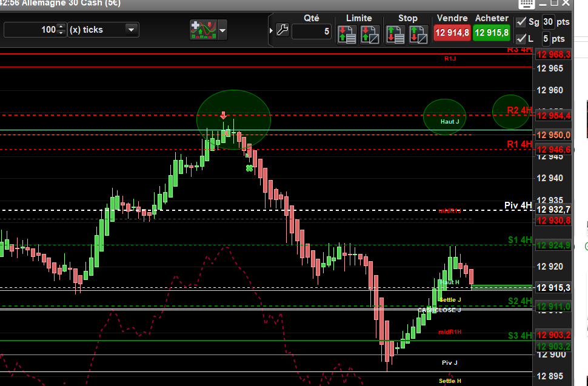The image size is (588, 386).
Task: Toggle the L limit checkbox
Action: (521, 39)
